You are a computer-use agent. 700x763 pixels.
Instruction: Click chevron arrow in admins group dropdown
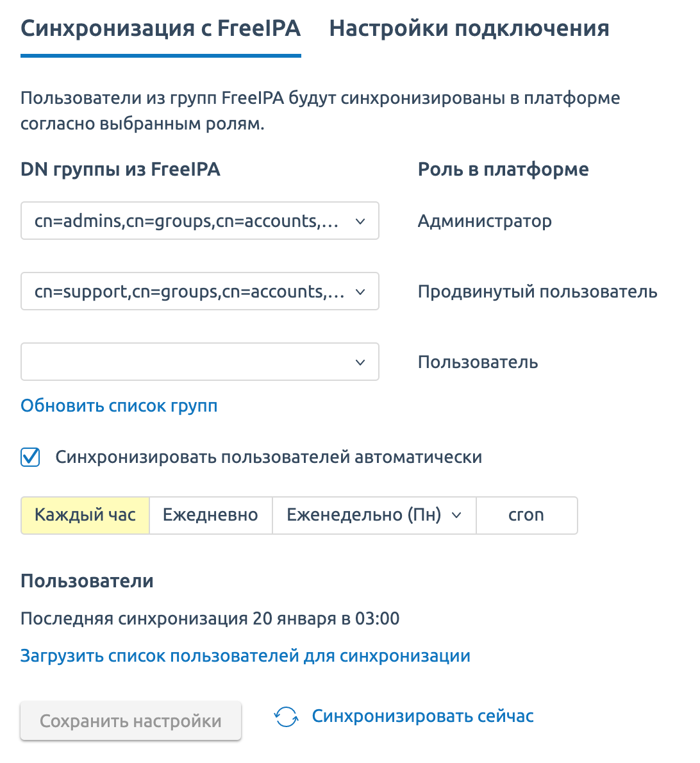360,221
